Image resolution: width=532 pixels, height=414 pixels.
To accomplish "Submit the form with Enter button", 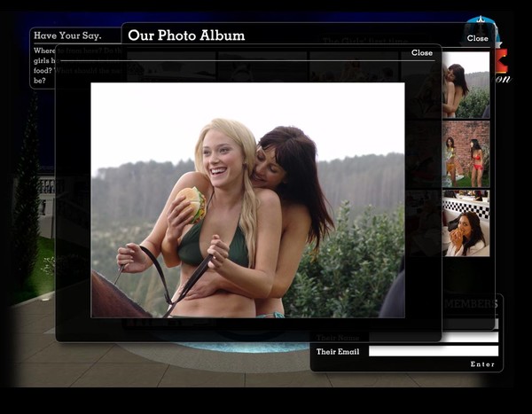I will point(482,364).
